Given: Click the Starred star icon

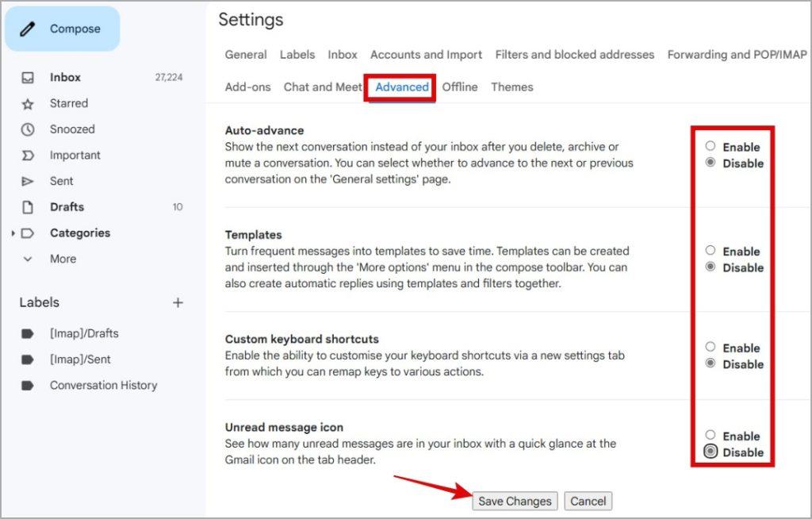Looking at the screenshot, I should pyautogui.click(x=28, y=104).
